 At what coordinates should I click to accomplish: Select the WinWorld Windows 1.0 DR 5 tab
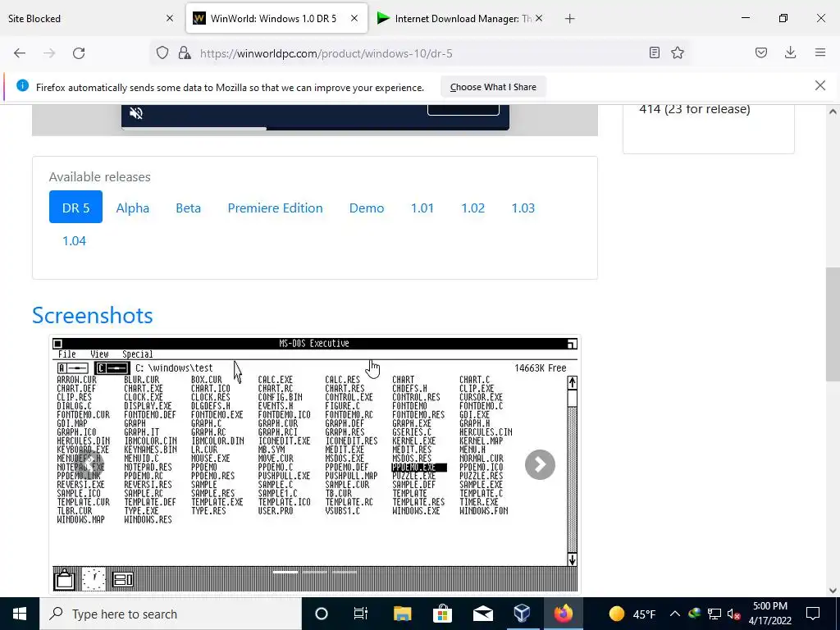coord(277,18)
